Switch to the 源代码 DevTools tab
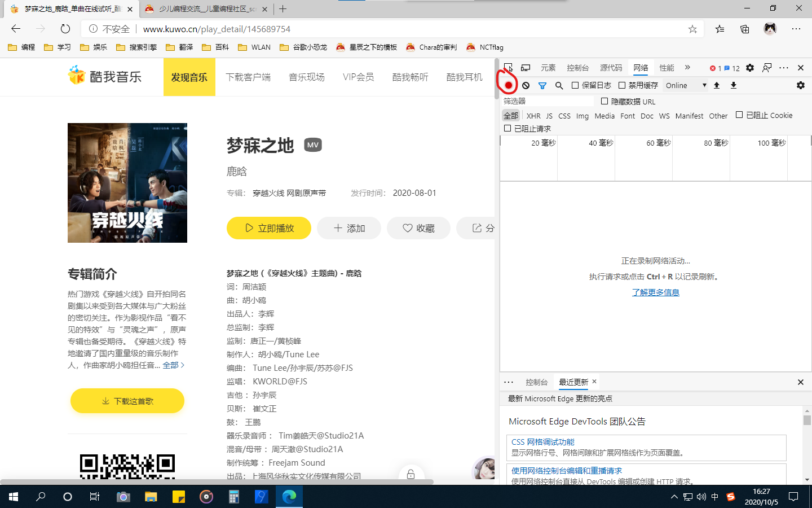Viewport: 812px width, 508px height. tap(611, 68)
